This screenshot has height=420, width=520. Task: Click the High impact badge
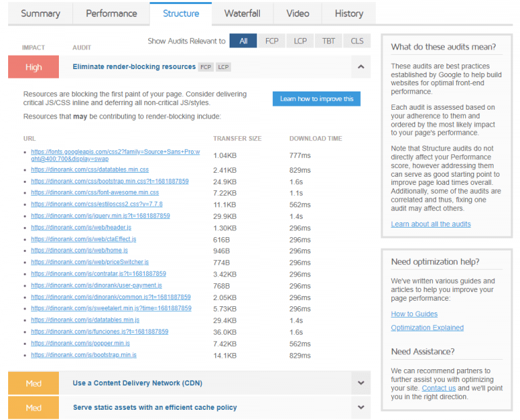click(33, 67)
